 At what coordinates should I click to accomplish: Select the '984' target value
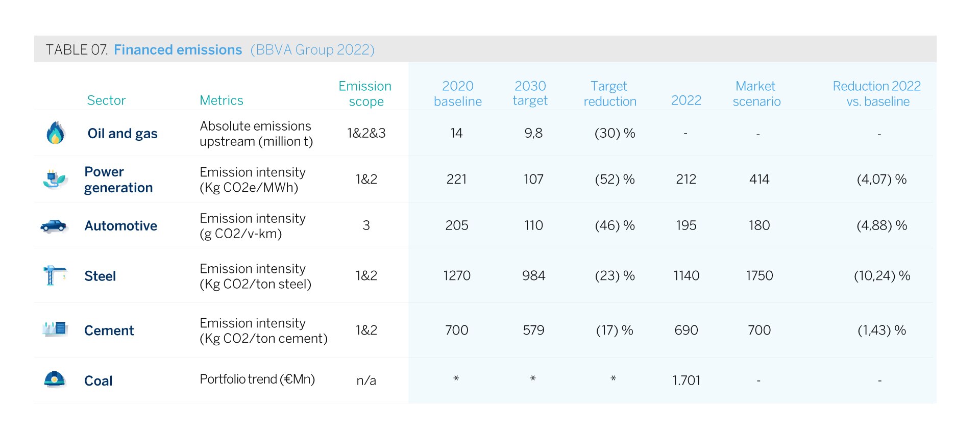[533, 276]
